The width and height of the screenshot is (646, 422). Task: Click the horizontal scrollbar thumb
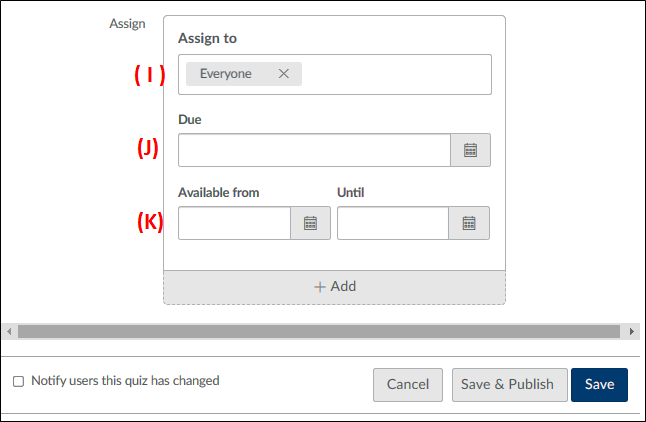point(320,331)
